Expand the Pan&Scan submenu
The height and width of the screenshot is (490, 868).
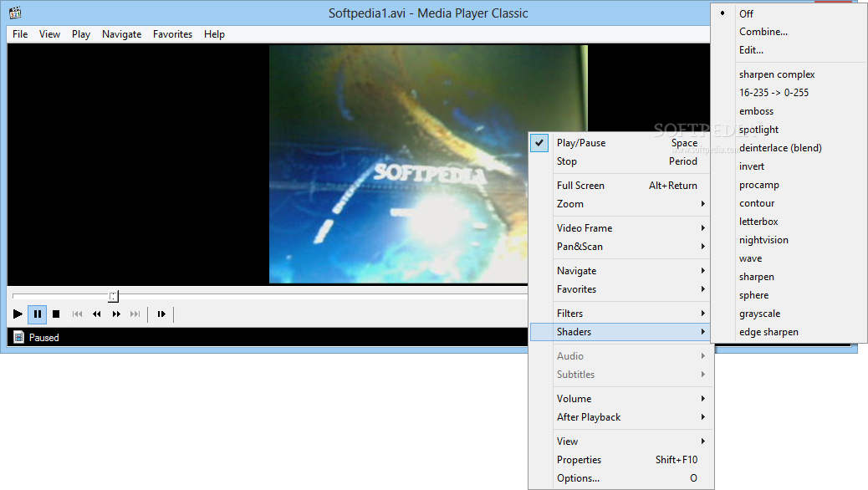pyautogui.click(x=621, y=247)
